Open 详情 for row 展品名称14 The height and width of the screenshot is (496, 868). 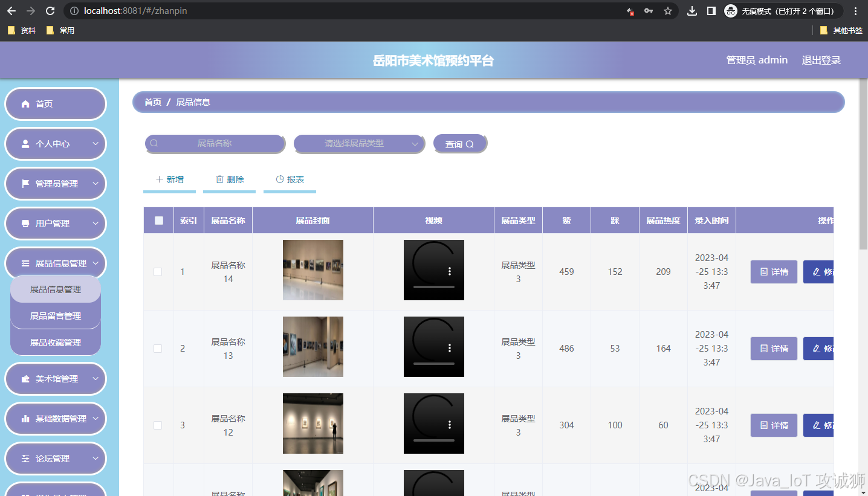pyautogui.click(x=774, y=272)
